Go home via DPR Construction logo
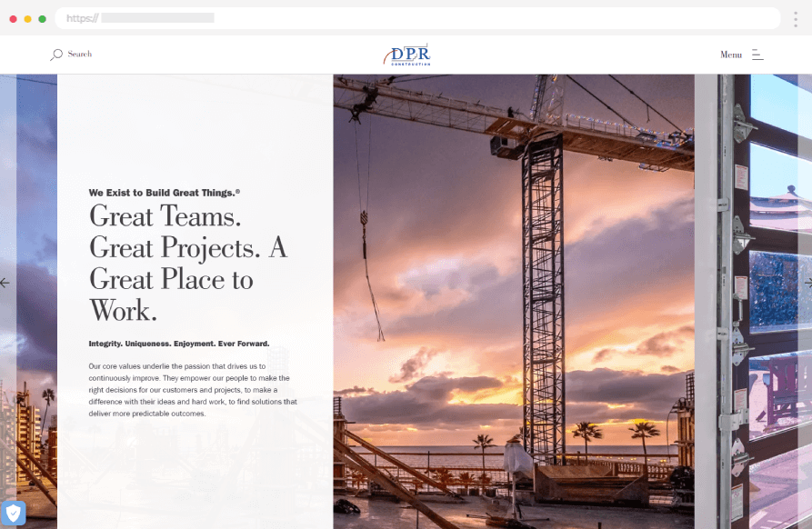 click(406, 55)
